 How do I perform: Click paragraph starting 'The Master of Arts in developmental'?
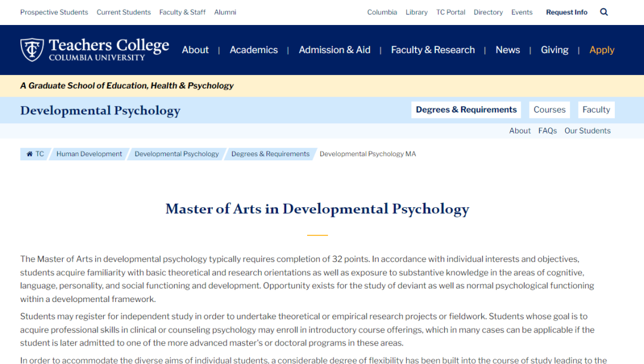click(307, 279)
